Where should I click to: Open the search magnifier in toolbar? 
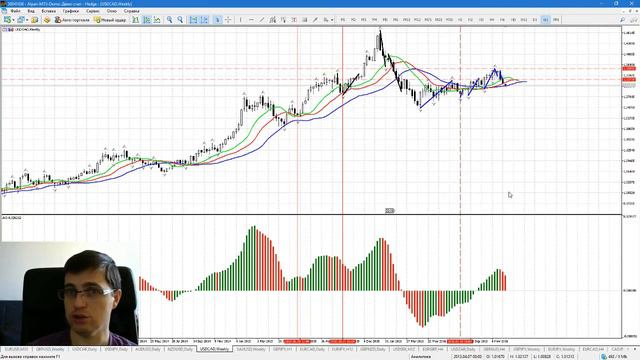tap(622, 20)
